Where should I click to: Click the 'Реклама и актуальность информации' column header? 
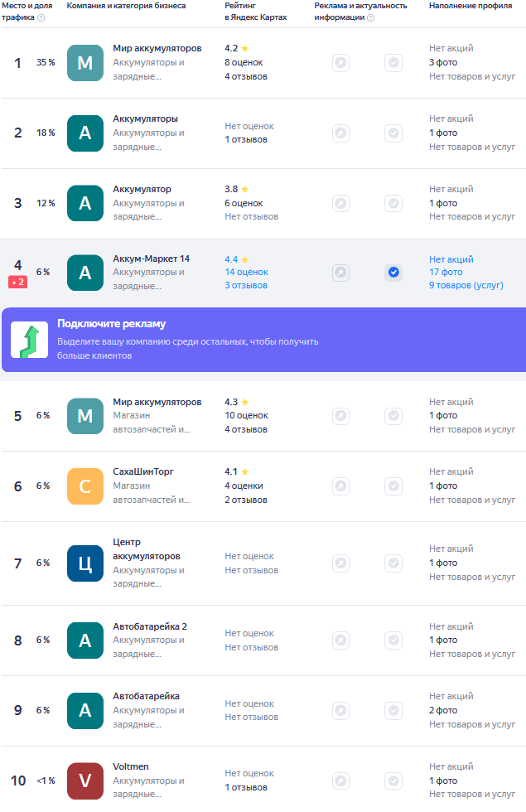(361, 12)
